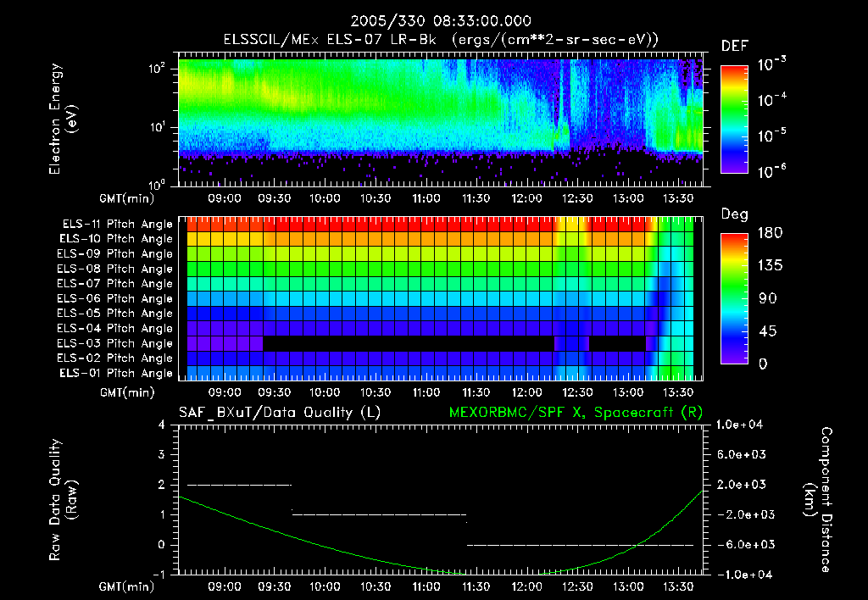Image resolution: width=868 pixels, height=600 pixels.
Task: Click the 0 degree colorbar scale value
Action: (763, 364)
